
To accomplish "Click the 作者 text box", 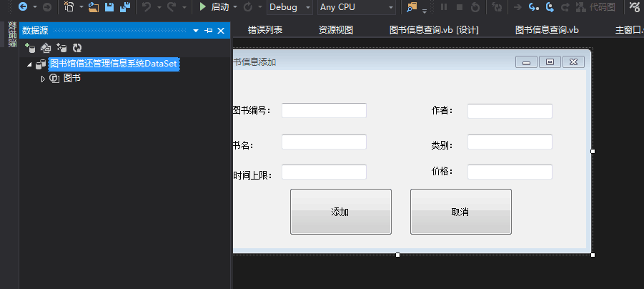I will 510,111.
